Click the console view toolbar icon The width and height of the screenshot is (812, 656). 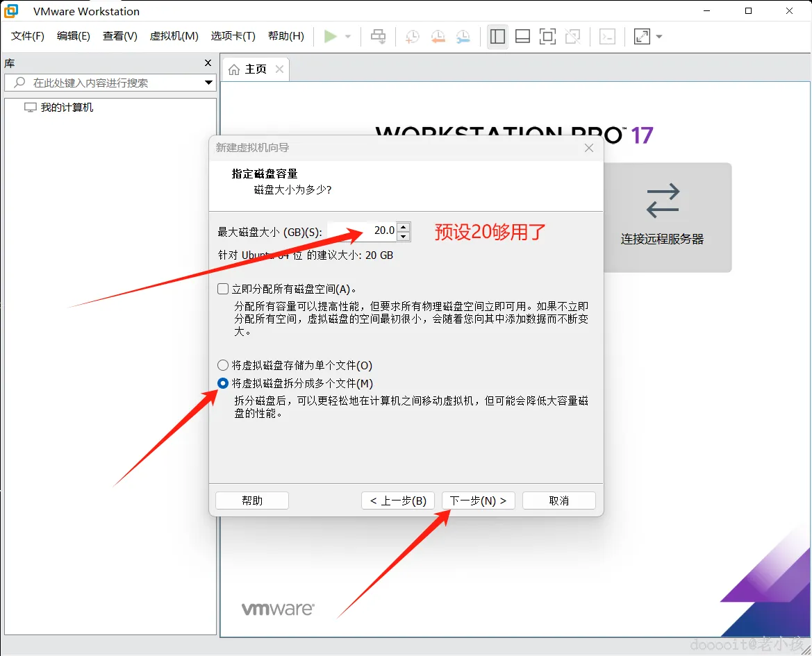click(x=608, y=36)
